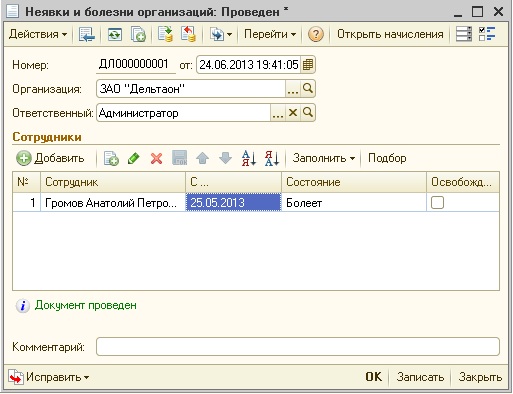Click the № column header

click(x=26, y=182)
